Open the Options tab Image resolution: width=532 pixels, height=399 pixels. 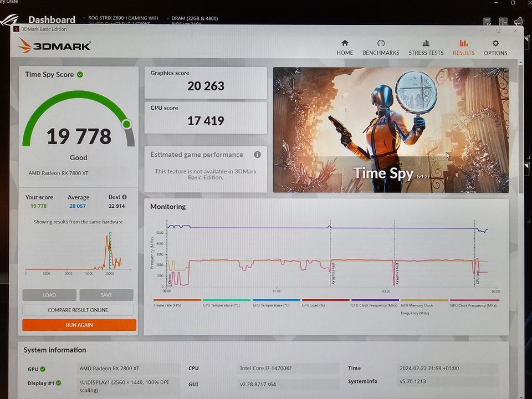tap(495, 48)
